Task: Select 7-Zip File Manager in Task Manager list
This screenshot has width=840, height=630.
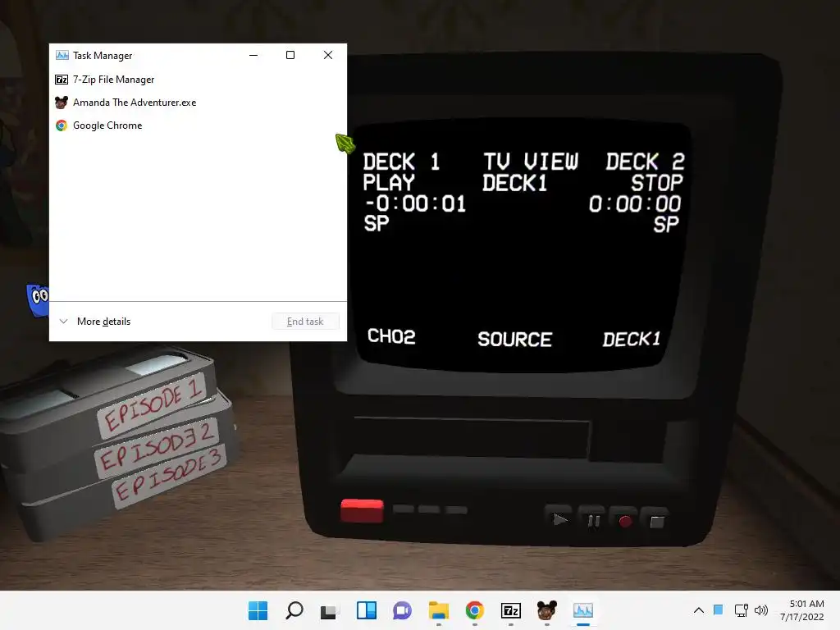Action: point(198,80)
